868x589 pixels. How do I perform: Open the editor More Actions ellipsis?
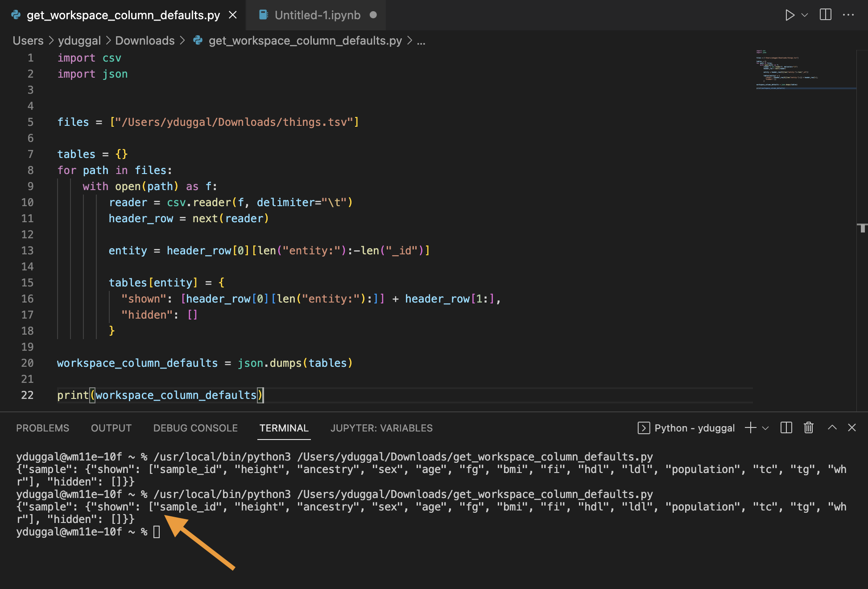tap(848, 15)
